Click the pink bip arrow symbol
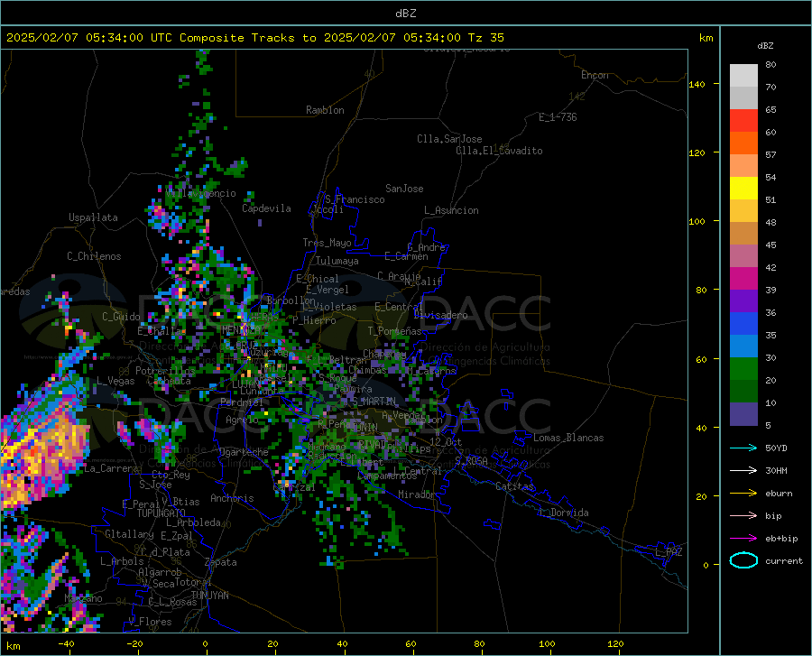812x656 pixels. coord(743,516)
